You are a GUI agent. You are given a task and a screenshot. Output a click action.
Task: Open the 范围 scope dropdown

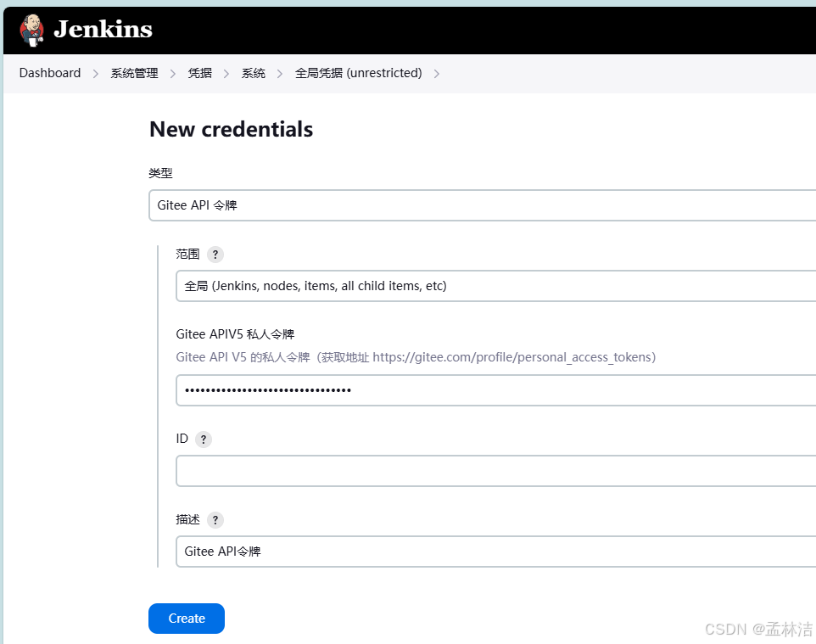(496, 286)
